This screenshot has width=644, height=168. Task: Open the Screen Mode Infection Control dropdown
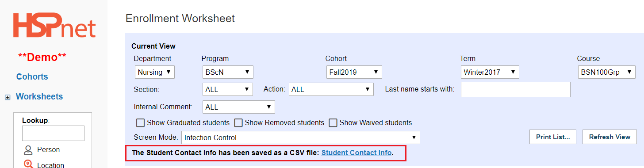pos(301,137)
